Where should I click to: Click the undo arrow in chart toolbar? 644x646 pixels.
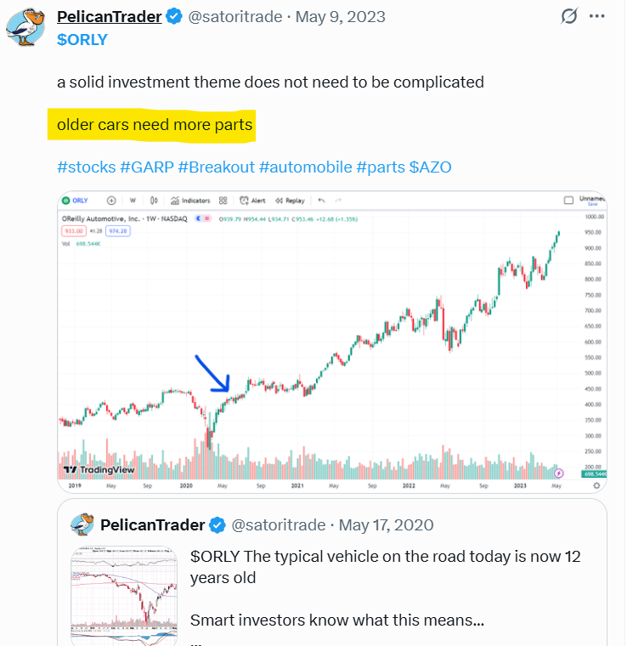321,201
